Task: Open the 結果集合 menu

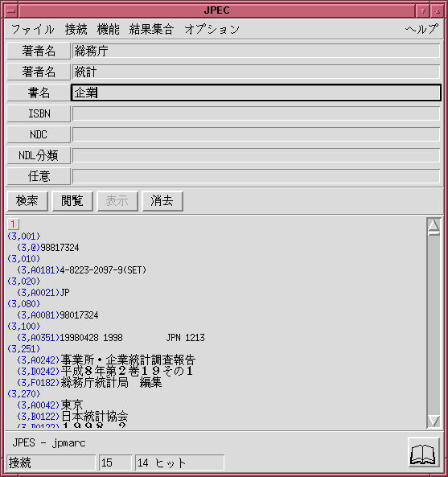Action: (151, 30)
